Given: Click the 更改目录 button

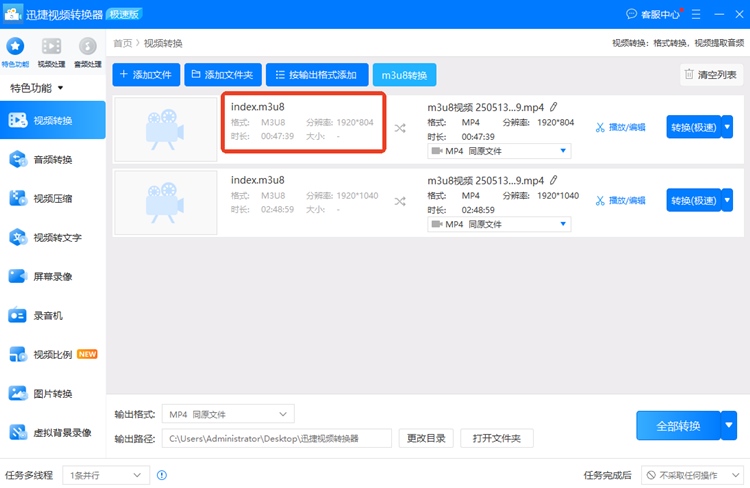Looking at the screenshot, I should point(426,438).
